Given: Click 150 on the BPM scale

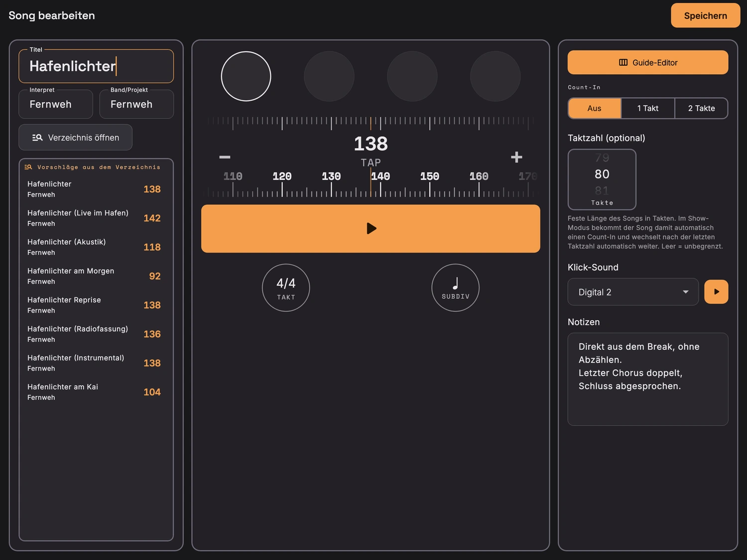Looking at the screenshot, I should pyautogui.click(x=430, y=176).
